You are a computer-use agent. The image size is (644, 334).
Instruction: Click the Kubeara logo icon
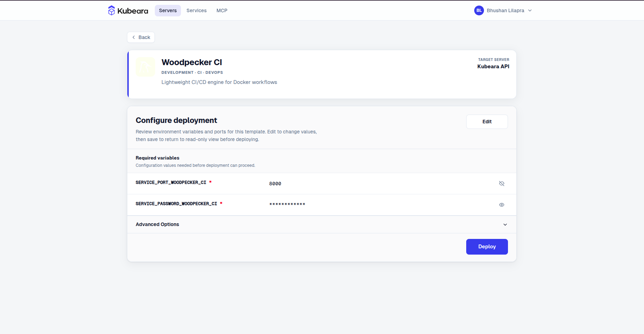[111, 10]
